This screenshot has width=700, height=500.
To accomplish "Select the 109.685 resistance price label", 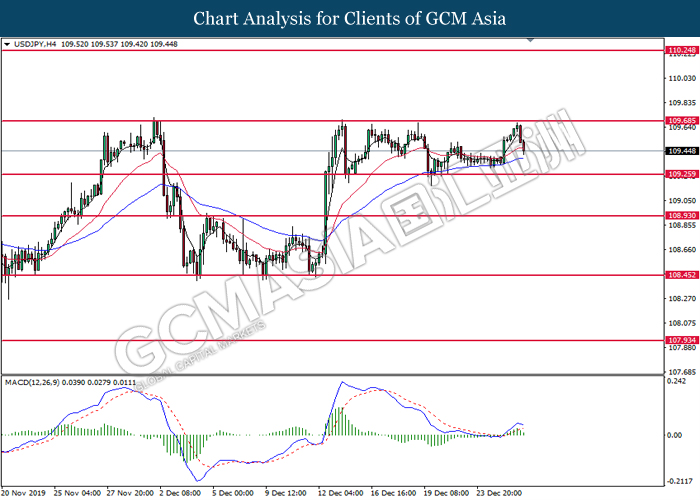I will 682,121.
